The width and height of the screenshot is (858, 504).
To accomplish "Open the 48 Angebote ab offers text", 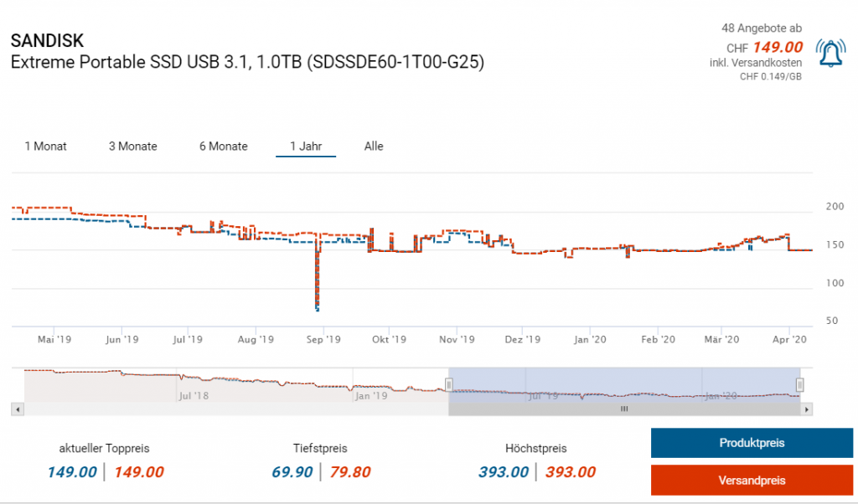I will pos(761,28).
